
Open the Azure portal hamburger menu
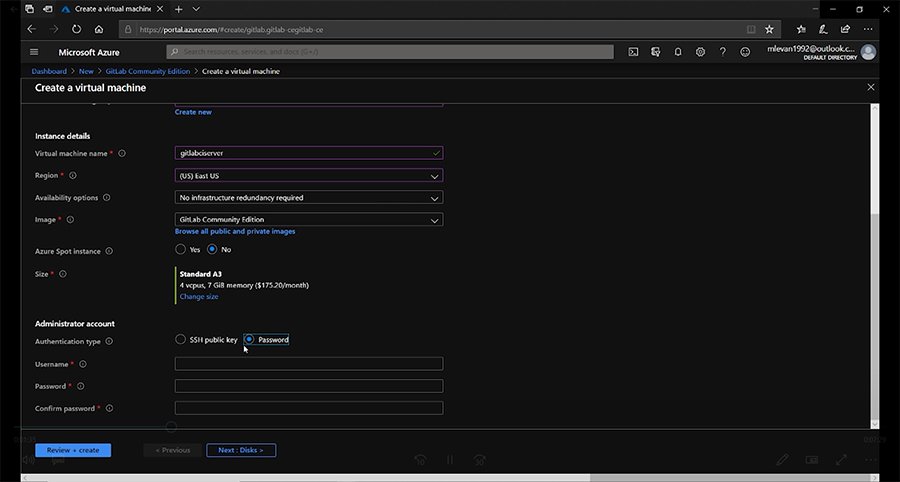tap(34, 52)
